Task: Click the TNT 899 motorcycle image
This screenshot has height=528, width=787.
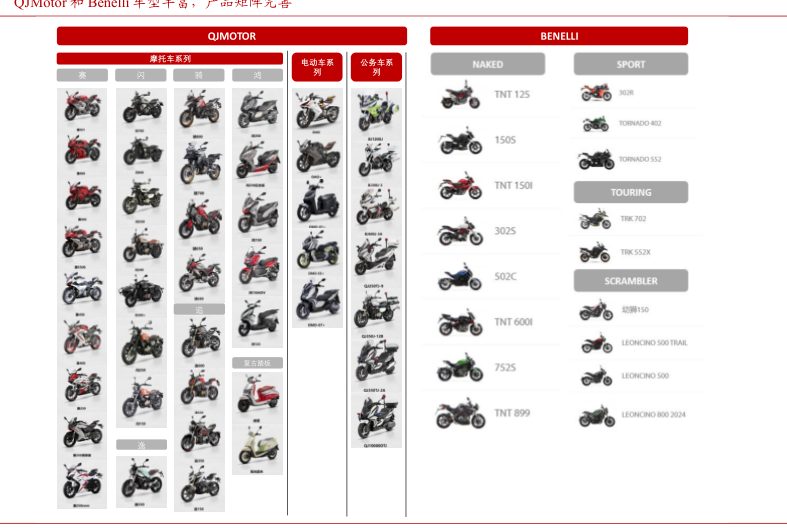Action: click(x=460, y=413)
